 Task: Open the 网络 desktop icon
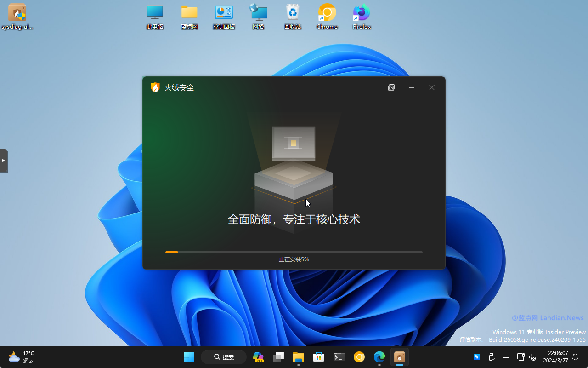click(x=258, y=16)
